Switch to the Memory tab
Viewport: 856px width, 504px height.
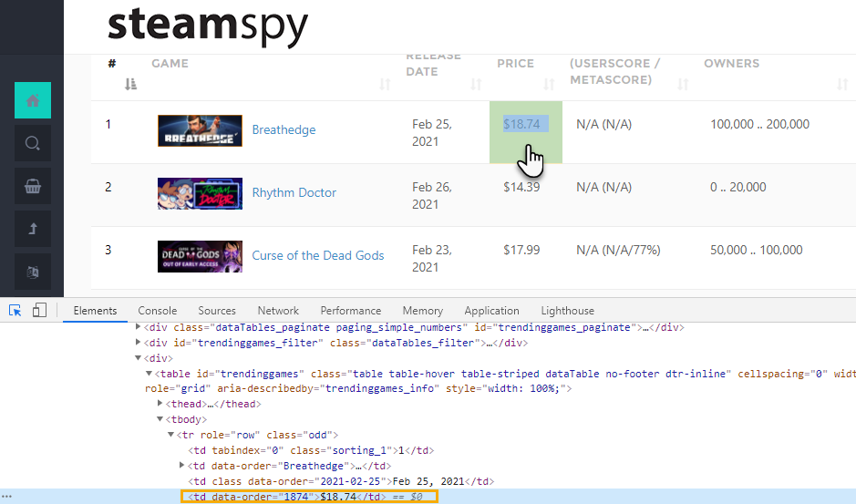(423, 311)
